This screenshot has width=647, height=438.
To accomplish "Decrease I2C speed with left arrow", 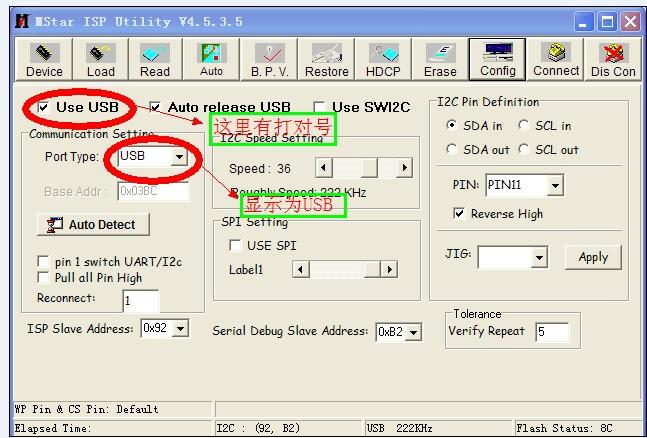I will click(x=324, y=168).
